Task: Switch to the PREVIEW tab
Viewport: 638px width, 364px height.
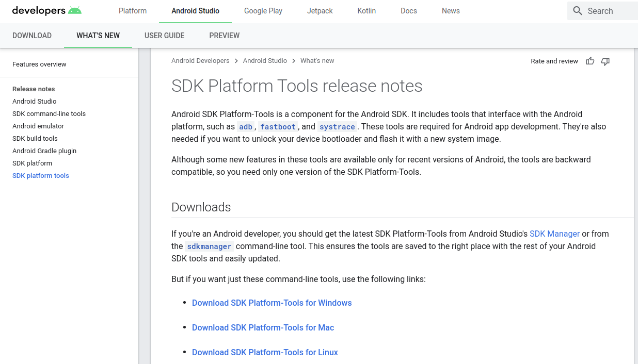Action: tap(225, 36)
